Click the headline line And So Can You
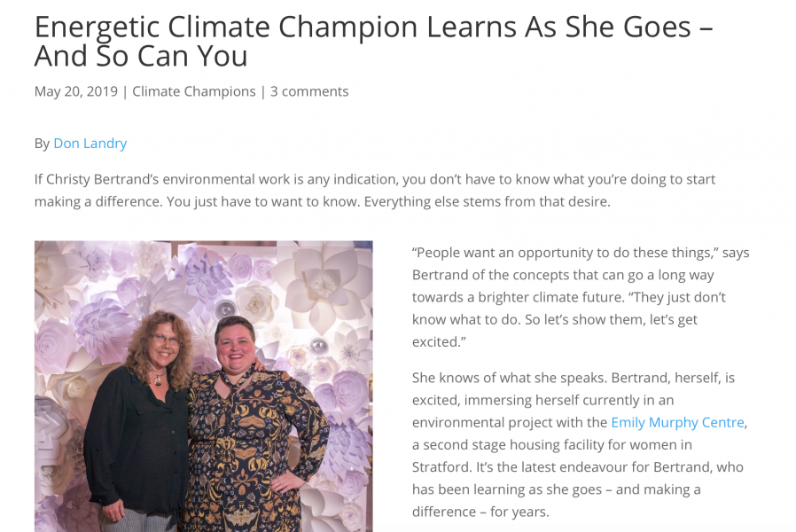The height and width of the screenshot is (532, 796). 141,57
